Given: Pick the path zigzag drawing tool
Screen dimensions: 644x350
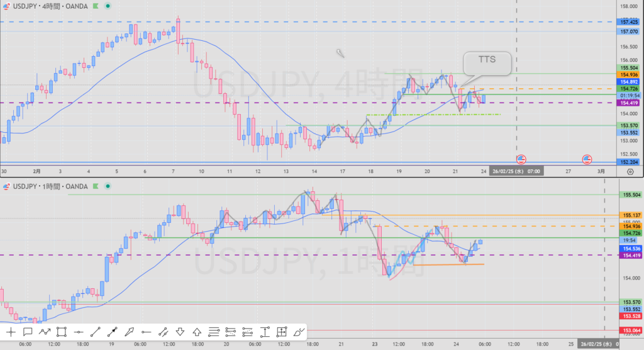Looking at the screenshot, I should click(45, 331).
